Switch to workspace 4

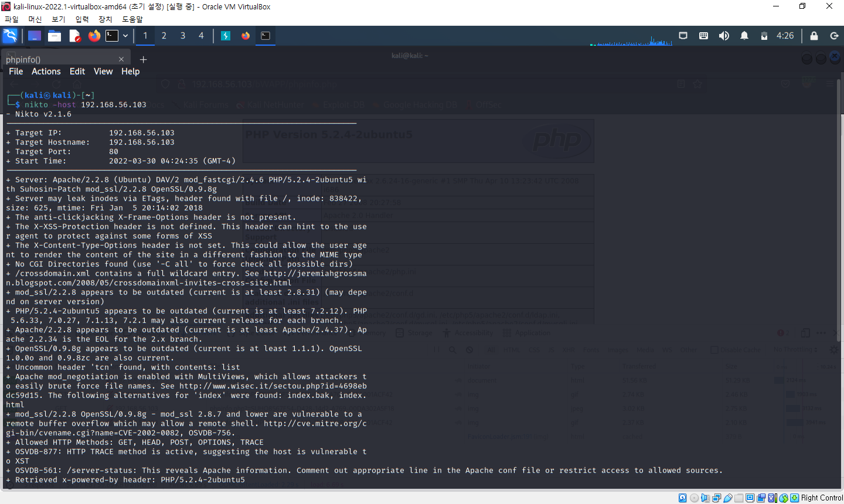pos(201,36)
